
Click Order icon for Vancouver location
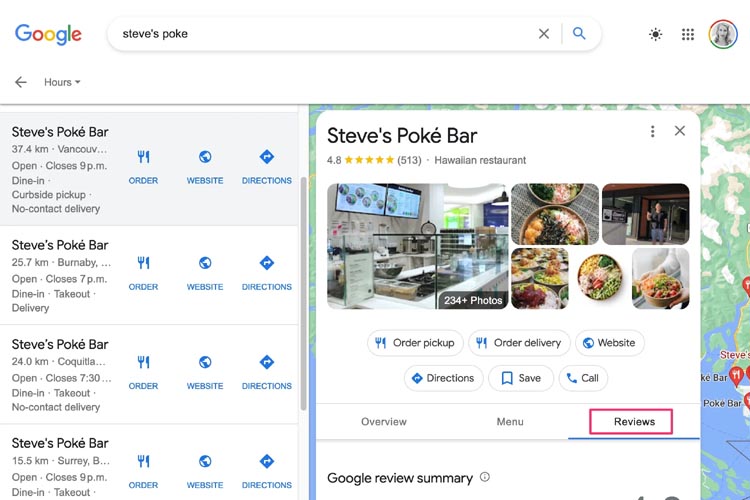143,166
